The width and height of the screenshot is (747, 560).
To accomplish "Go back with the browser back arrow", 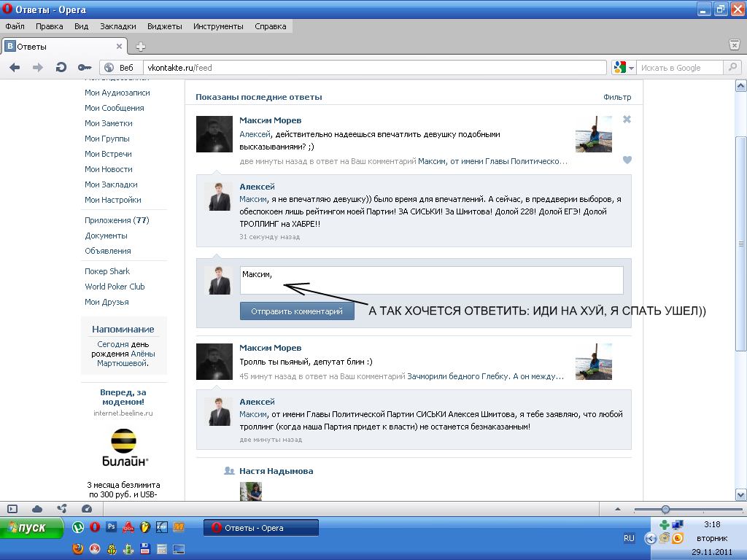I will (15, 68).
